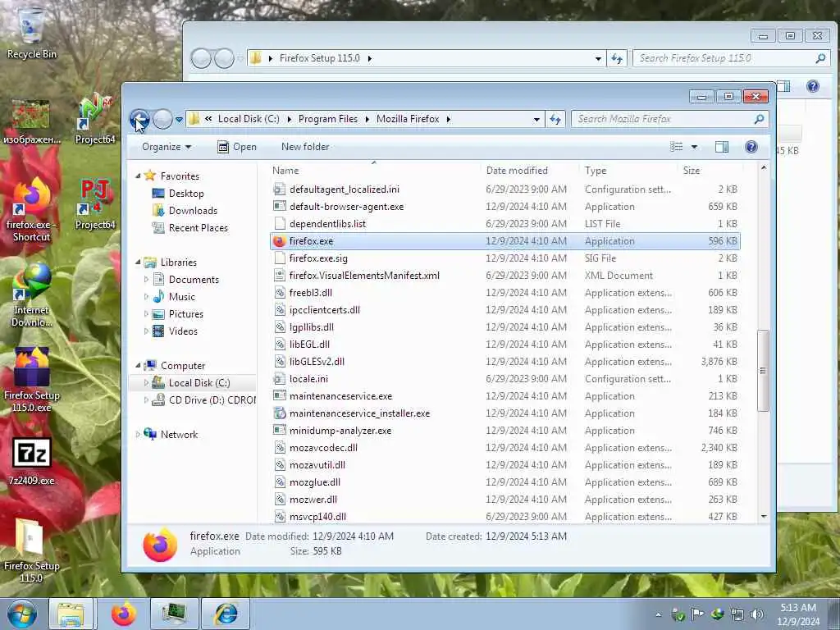Image resolution: width=840 pixels, height=630 pixels.
Task: Select the maintenanceservice_installer.exe icon
Action: click(279, 413)
